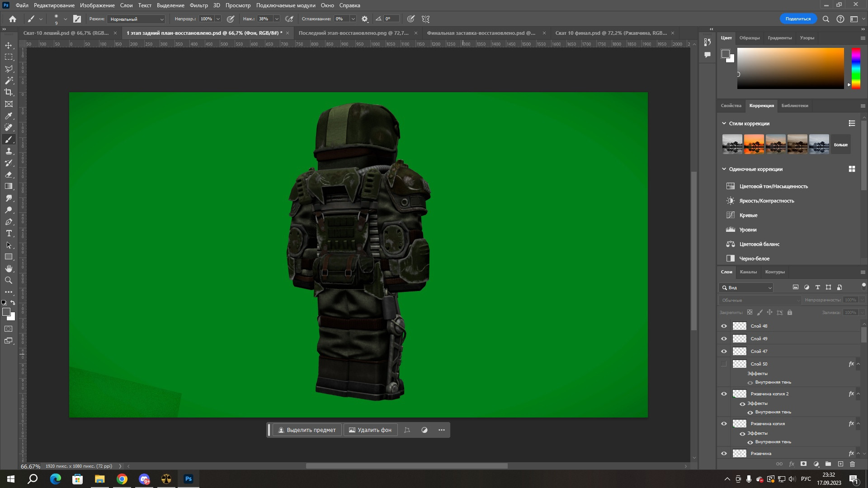
Task: Create a new layer group folder
Action: [x=828, y=464]
